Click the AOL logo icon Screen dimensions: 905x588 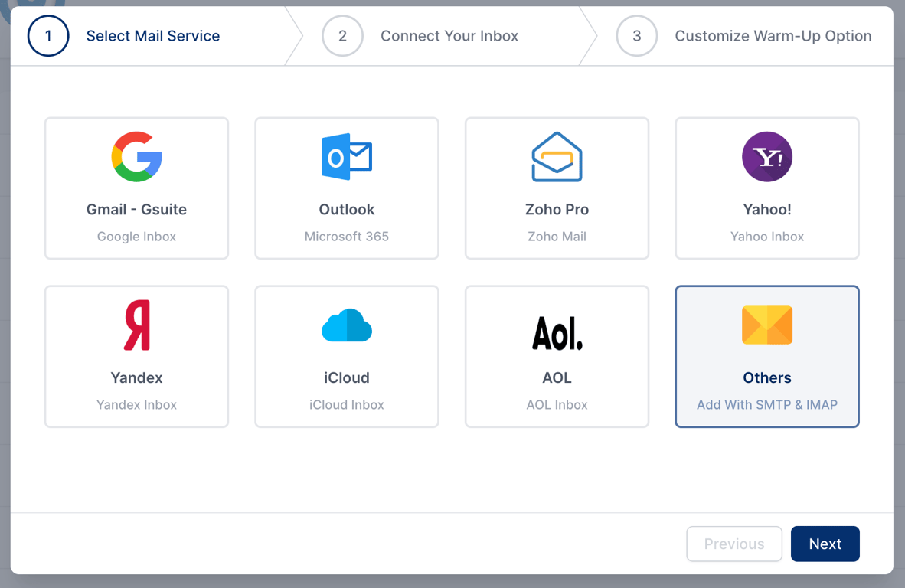tap(557, 332)
